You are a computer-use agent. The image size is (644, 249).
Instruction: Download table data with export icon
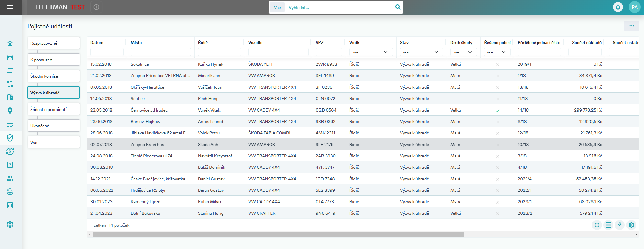pos(619,225)
